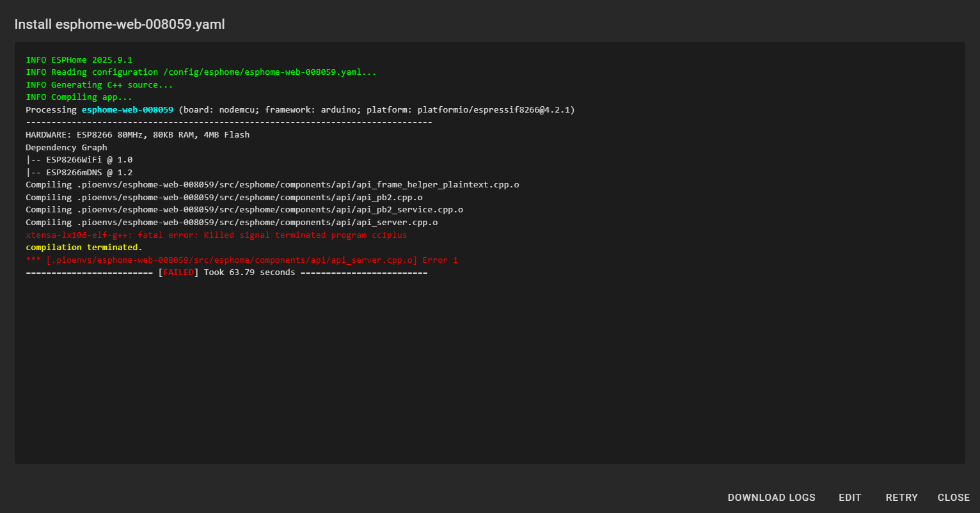Click the dialog title 'Install esphome-web-008059.yaml'
Screen dimensions: 980x513
[120, 24]
